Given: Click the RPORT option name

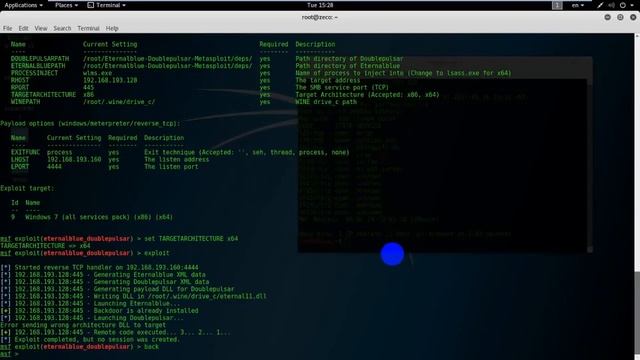Looking at the screenshot, I should click(20, 87).
